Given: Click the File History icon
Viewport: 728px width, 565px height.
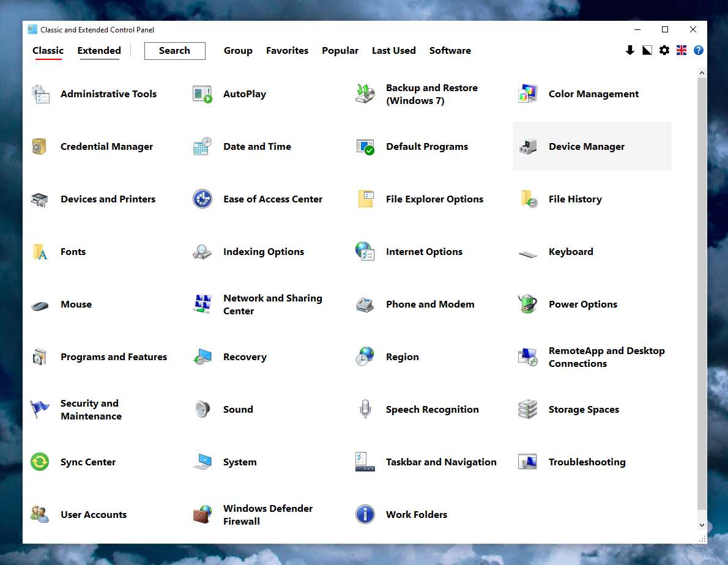Looking at the screenshot, I should click(529, 199).
